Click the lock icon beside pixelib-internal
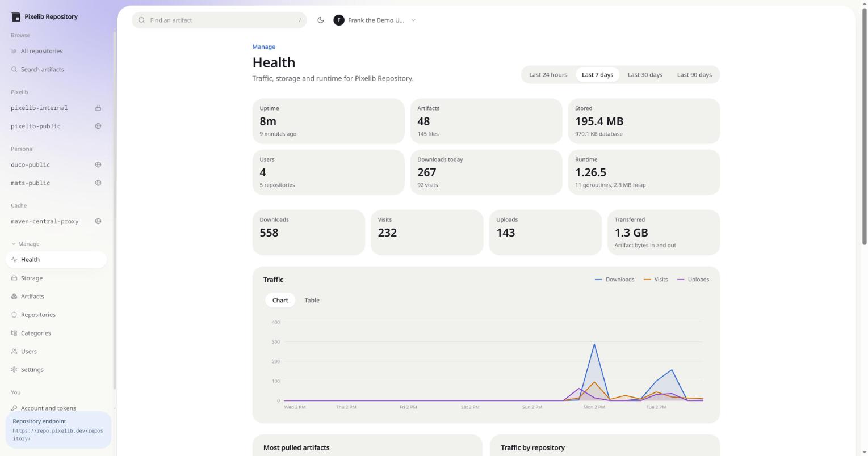Viewport: 868px width, 456px height. click(x=98, y=108)
